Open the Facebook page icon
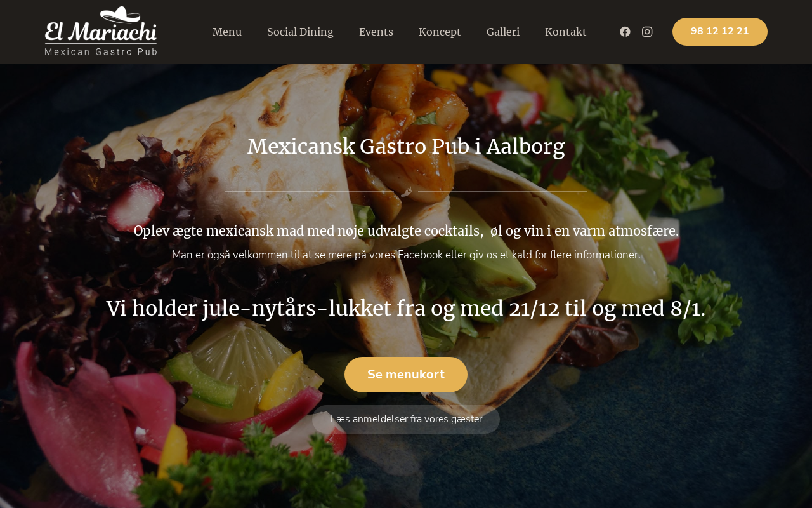This screenshot has height=508, width=812. pyautogui.click(x=625, y=32)
